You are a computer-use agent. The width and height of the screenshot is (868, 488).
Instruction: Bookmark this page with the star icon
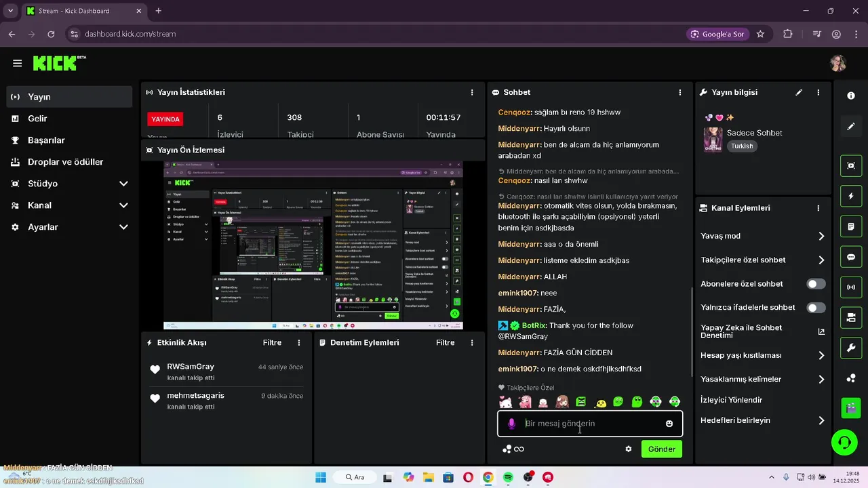point(761,34)
